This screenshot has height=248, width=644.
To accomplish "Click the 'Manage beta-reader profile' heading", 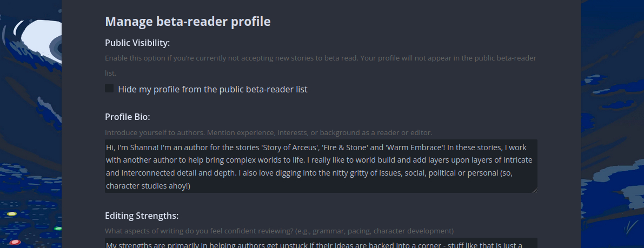I will [188, 22].
